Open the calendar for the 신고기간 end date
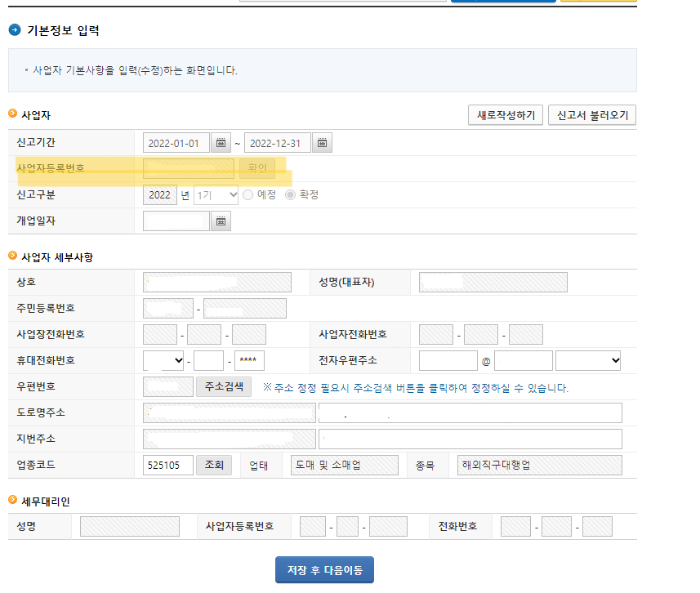The height and width of the screenshot is (593, 700). [321, 142]
